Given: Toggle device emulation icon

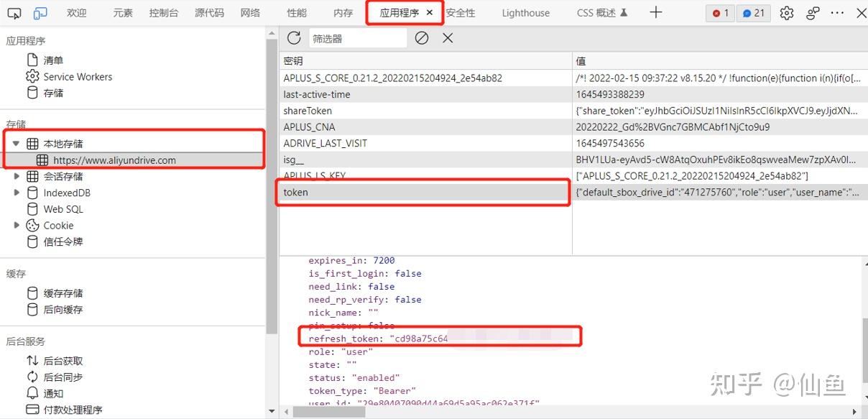Looking at the screenshot, I should [x=40, y=13].
